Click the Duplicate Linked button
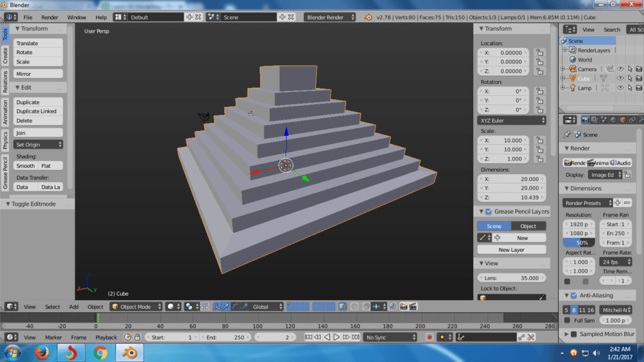Image resolution: width=644 pixels, height=362 pixels. (x=37, y=111)
